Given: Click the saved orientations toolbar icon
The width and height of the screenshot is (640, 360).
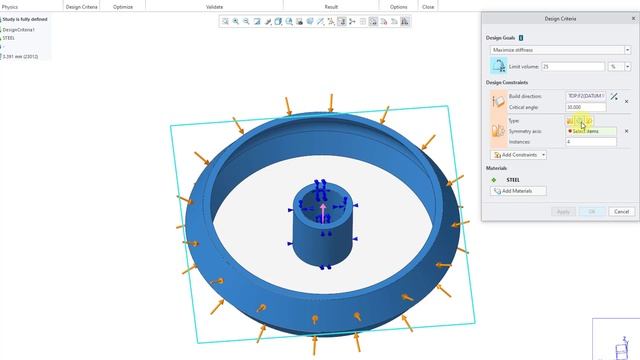Looking at the screenshot, I should [x=289, y=22].
